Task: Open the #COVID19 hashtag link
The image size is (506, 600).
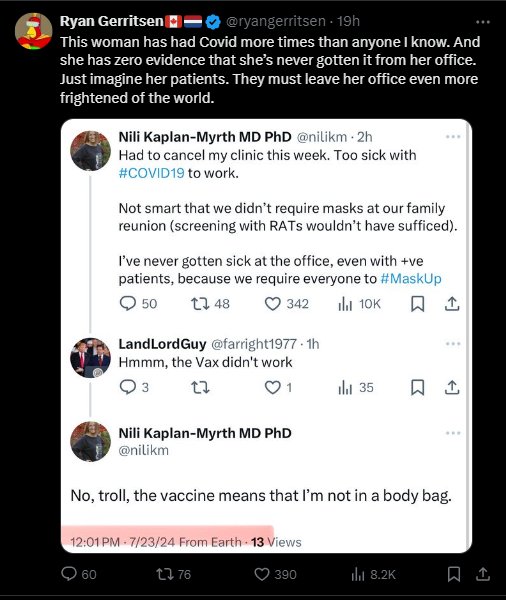Action: pos(152,173)
